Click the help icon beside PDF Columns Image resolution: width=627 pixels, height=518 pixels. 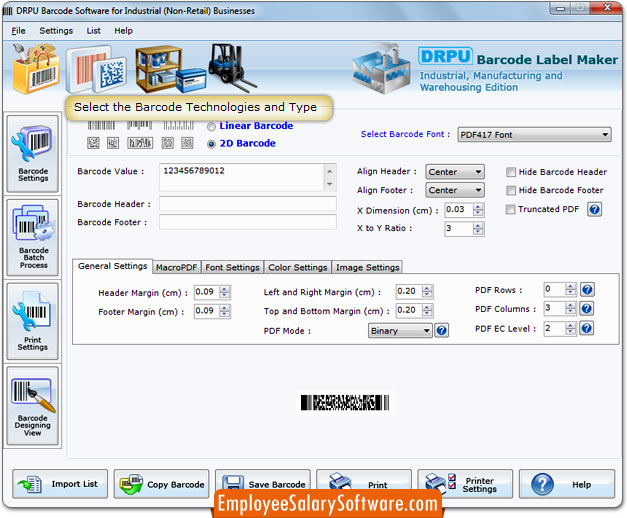click(587, 308)
